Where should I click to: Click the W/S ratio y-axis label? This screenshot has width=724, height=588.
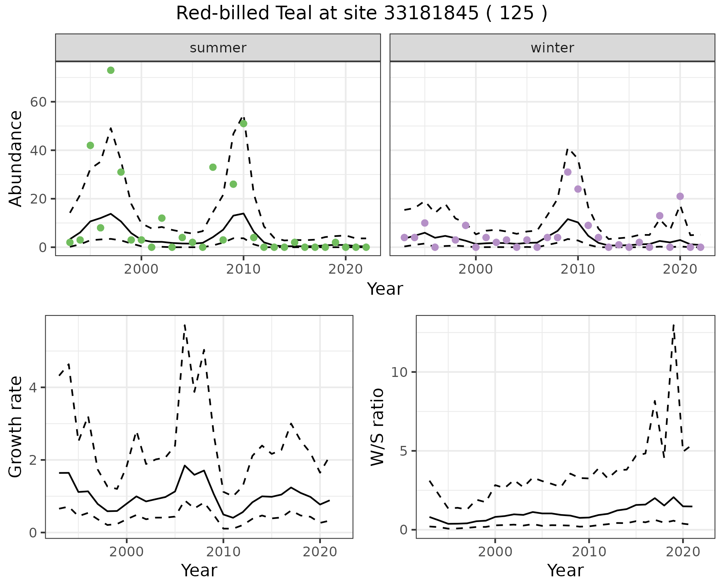point(377,427)
